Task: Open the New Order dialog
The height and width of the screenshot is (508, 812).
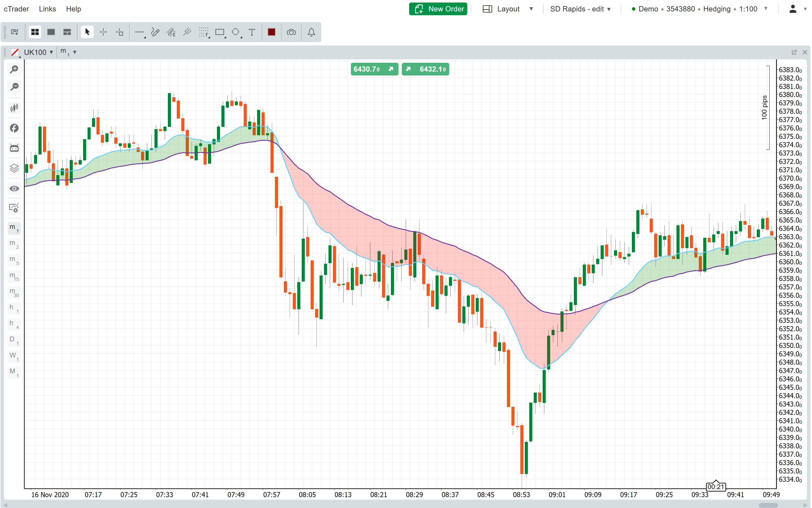Action: [438, 9]
